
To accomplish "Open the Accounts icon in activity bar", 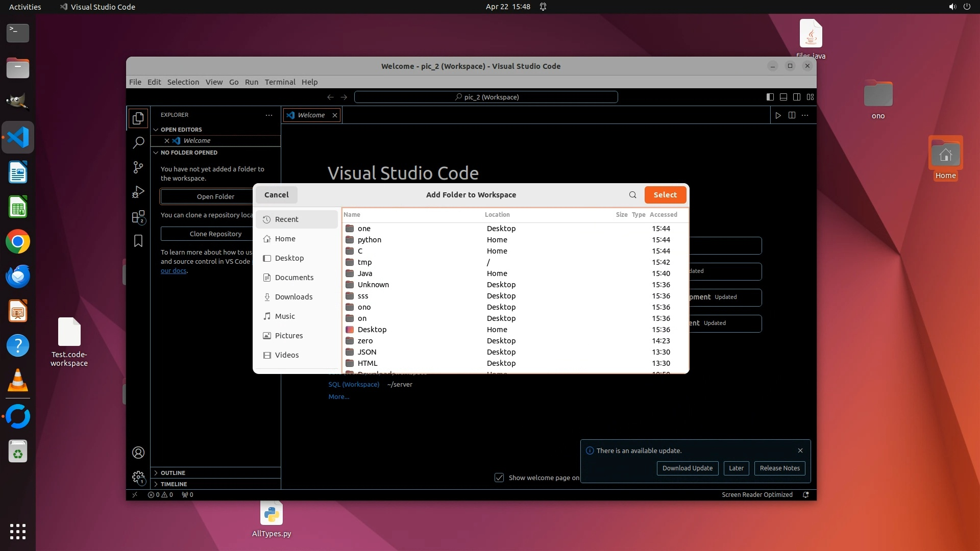I will coord(138,453).
